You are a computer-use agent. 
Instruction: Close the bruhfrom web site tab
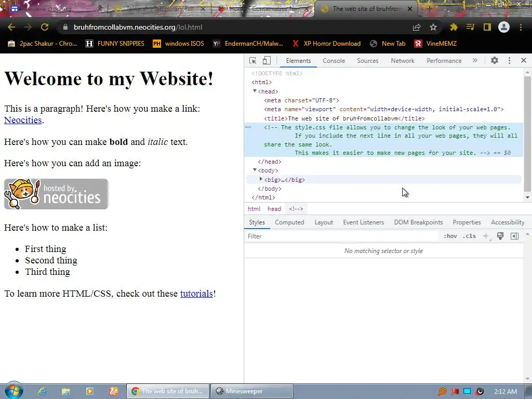pyautogui.click(x=410, y=9)
